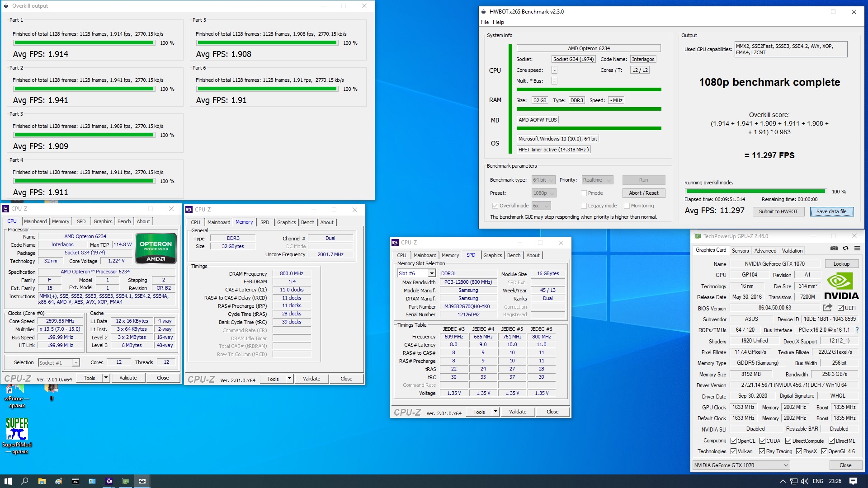Click the BIOS export share icon in GPU-Z
Viewport: 868px width, 488px height.
827,308
